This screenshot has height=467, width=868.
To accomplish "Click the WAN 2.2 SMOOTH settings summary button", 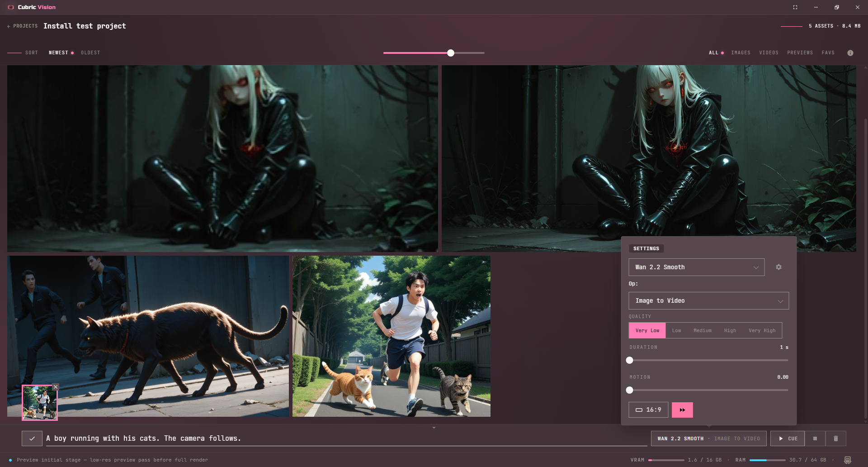I will (709, 438).
